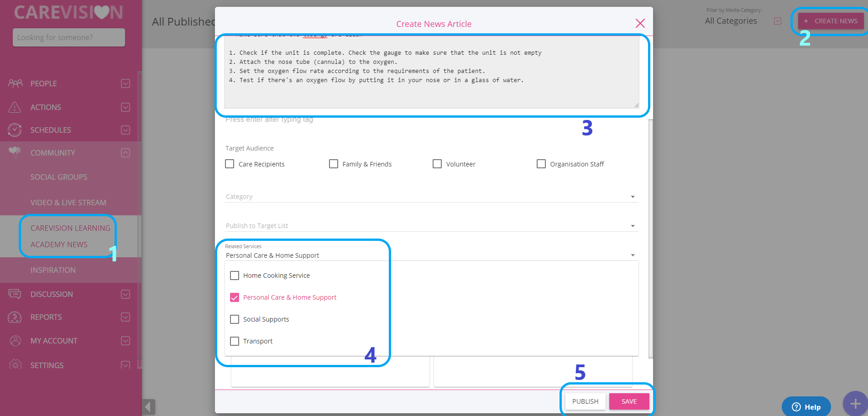Viewport: 868px width, 416px height.
Task: Open CareVision Learning Academy News item
Action: [70, 236]
